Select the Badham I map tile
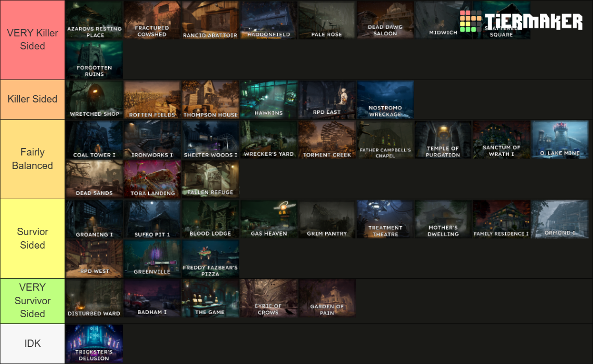Viewport: 593px width, 364px height. (x=152, y=298)
